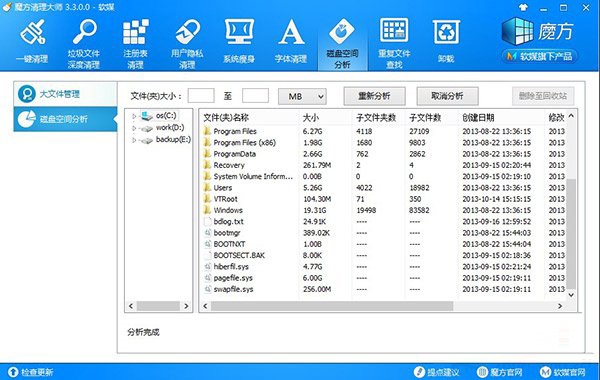Select the System Volume Inform... row
This screenshot has height=380, width=600.
(383, 176)
